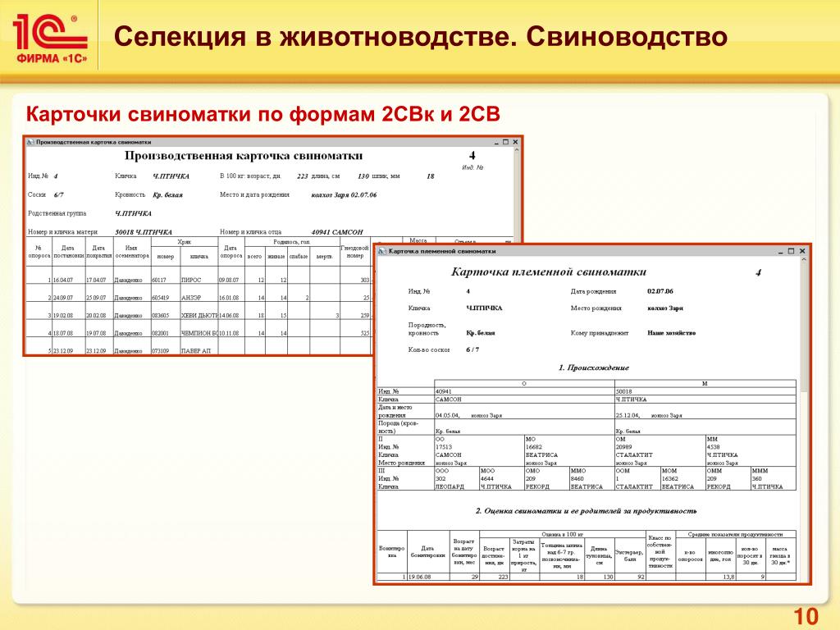The width and height of the screenshot is (840, 630).
Task: Click father's birth date '04.05.04' in the pedigree table
Action: click(x=447, y=416)
